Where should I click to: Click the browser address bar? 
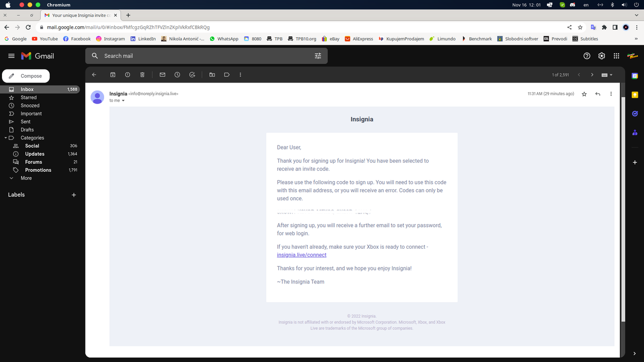click(x=302, y=27)
